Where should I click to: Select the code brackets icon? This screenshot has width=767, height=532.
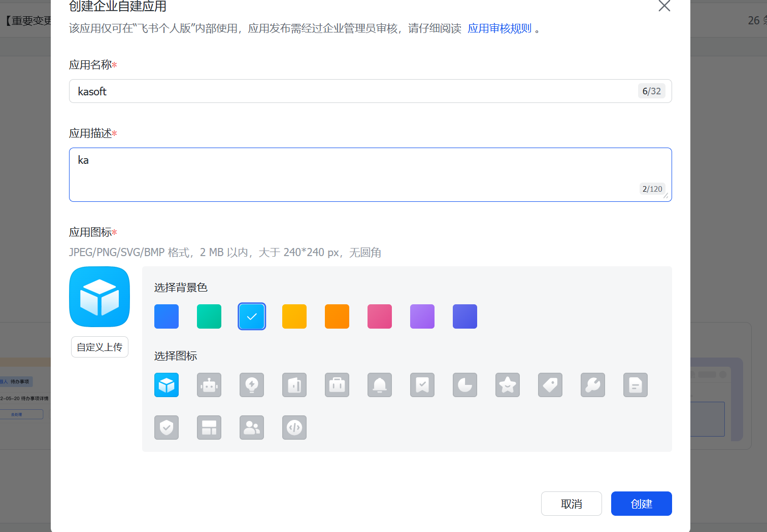coord(294,428)
